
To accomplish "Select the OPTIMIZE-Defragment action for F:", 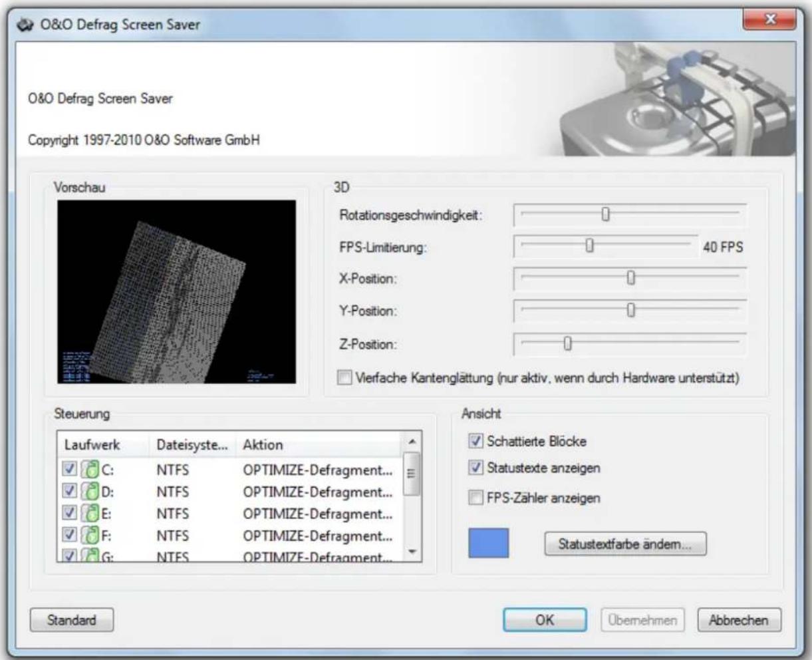I will (318, 536).
